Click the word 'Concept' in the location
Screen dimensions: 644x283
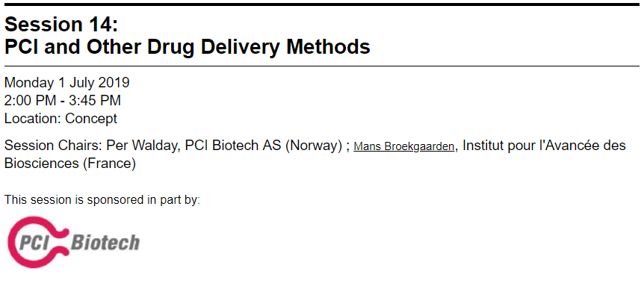(91, 119)
